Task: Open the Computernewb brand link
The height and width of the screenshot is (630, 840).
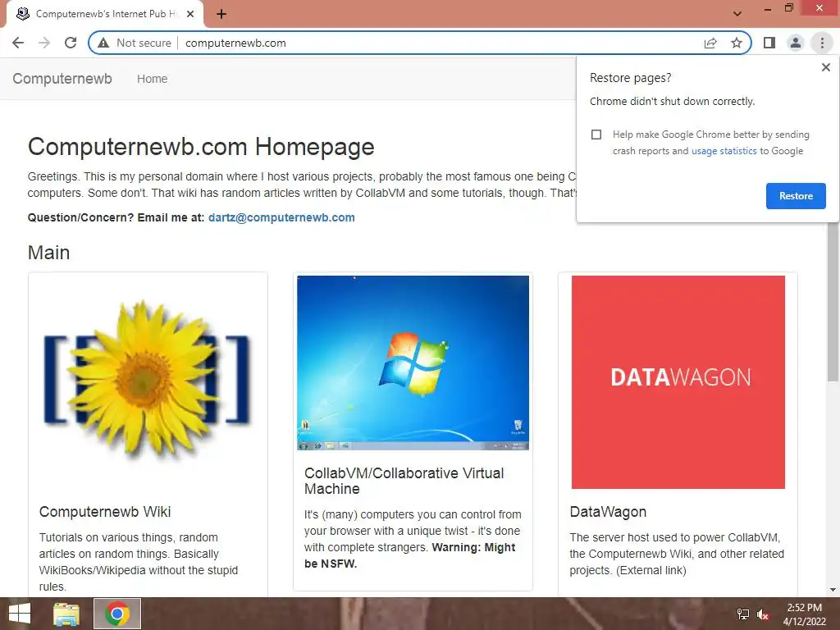Action: click(62, 79)
